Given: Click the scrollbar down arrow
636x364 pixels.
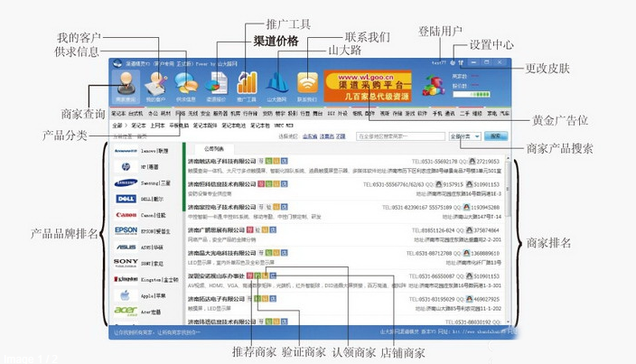Looking at the screenshot, I should tap(508, 322).
